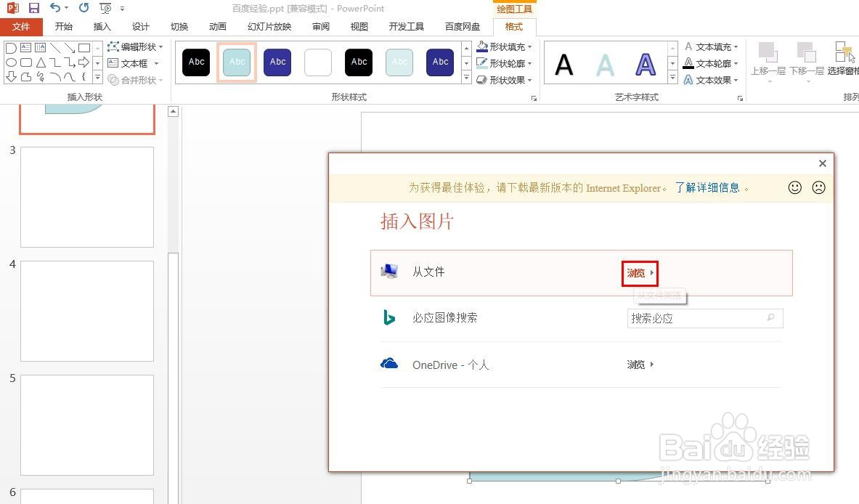Viewport: 859px width, 504px height.
Task: Select the straight line shape
Action: [x=54, y=48]
